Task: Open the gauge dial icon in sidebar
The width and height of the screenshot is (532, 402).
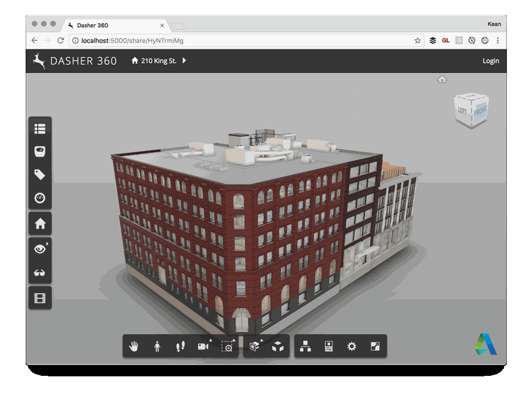Action: pos(40,198)
